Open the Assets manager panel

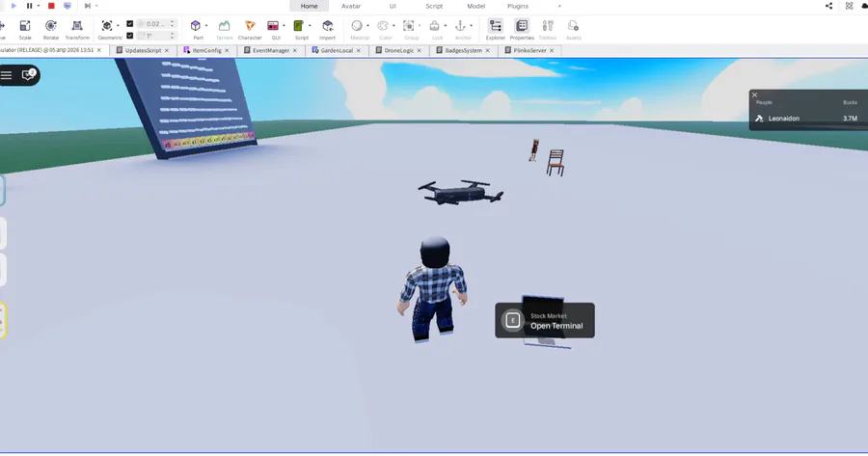[573, 29]
